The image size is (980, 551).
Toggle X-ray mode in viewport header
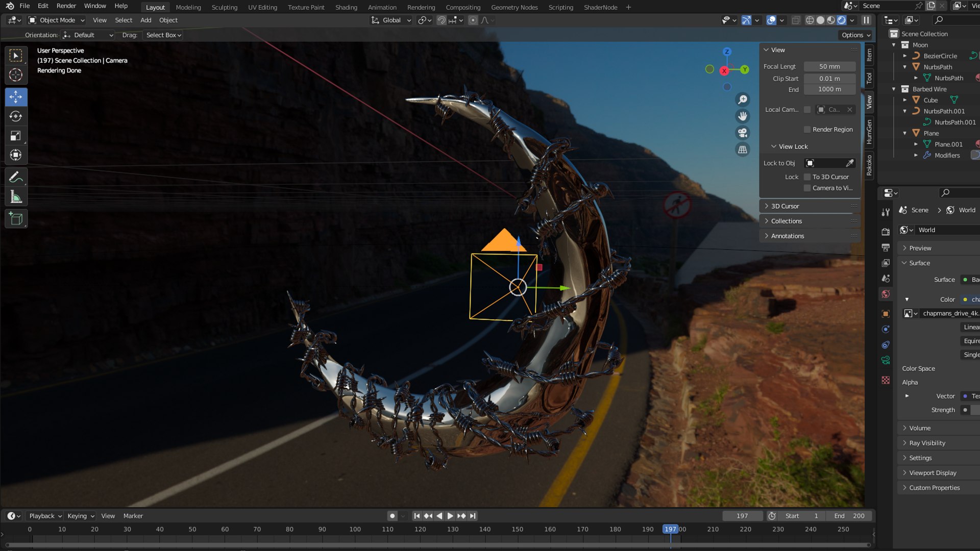coord(796,20)
